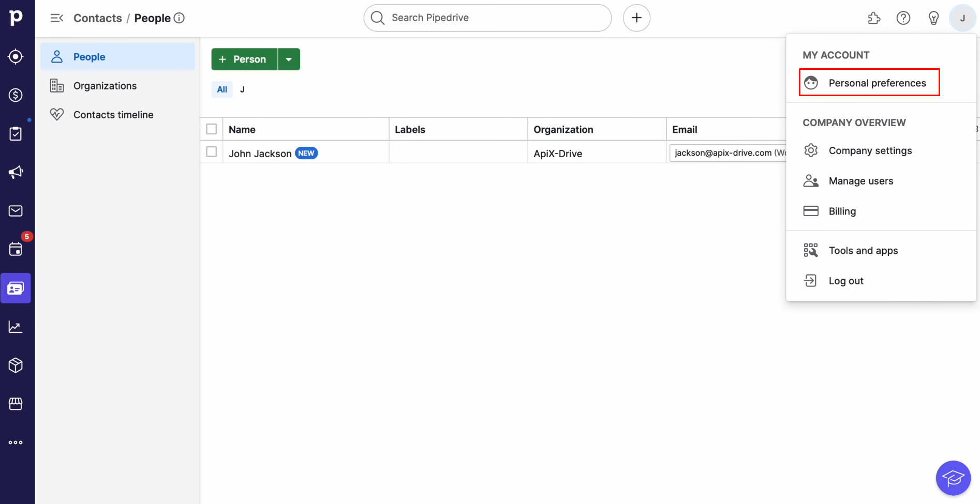Open the Marketplace icon in the sidebar
This screenshot has width=980, height=504.
[16, 404]
